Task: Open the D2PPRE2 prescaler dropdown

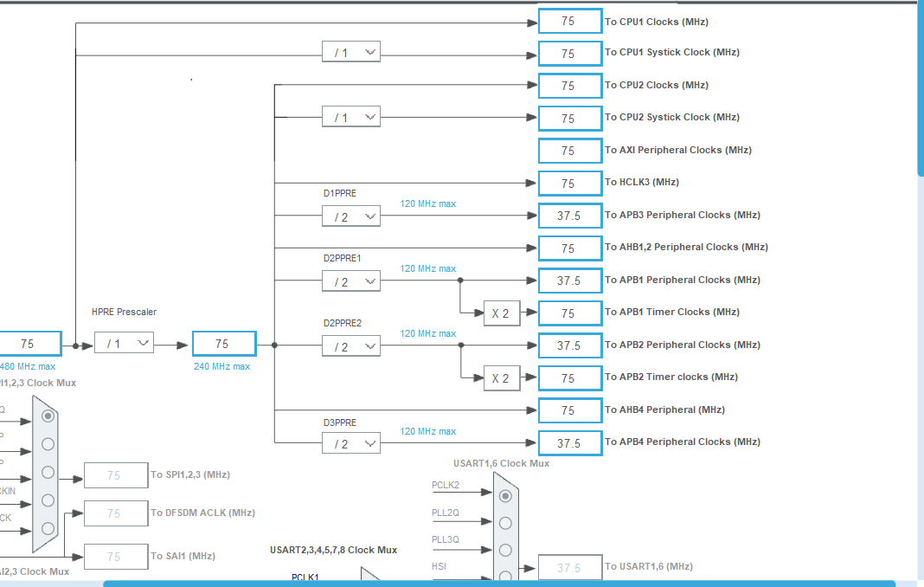Action: tap(351, 345)
